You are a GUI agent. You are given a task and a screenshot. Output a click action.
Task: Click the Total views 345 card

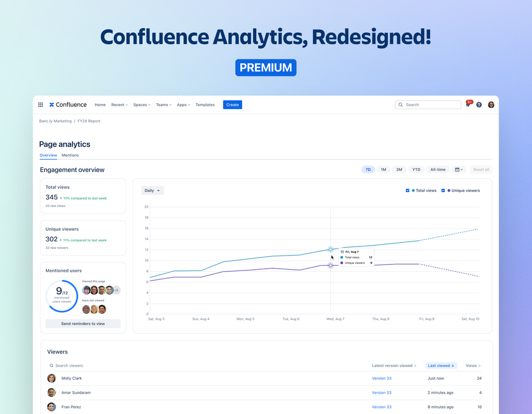coord(83,196)
